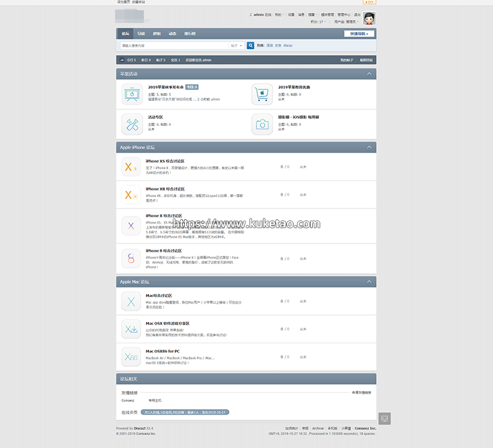Collapse the 苹果活动 section
Image resolution: width=493 pixels, height=448 pixels.
369,74
